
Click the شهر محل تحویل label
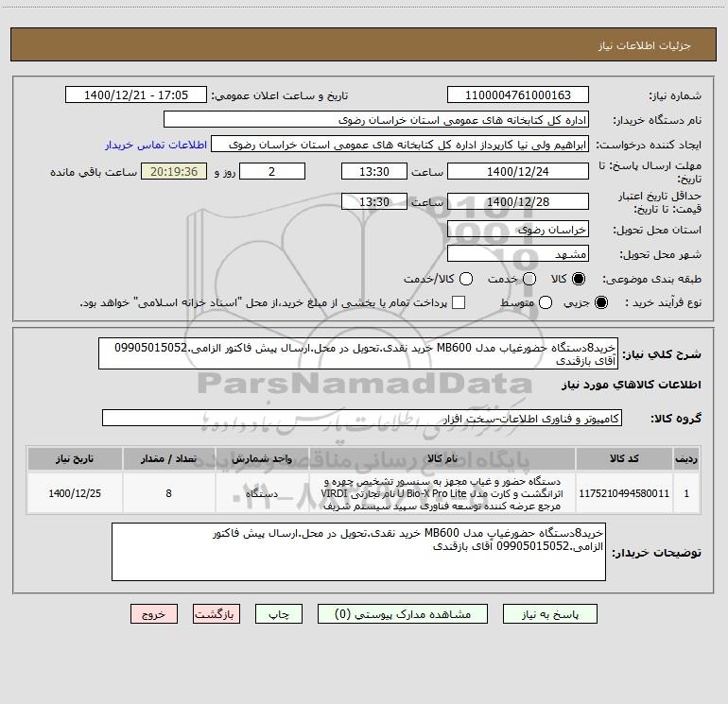point(661,255)
